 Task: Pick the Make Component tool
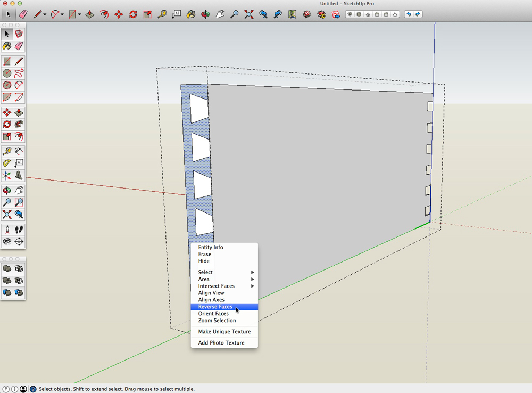pyautogui.click(x=19, y=34)
